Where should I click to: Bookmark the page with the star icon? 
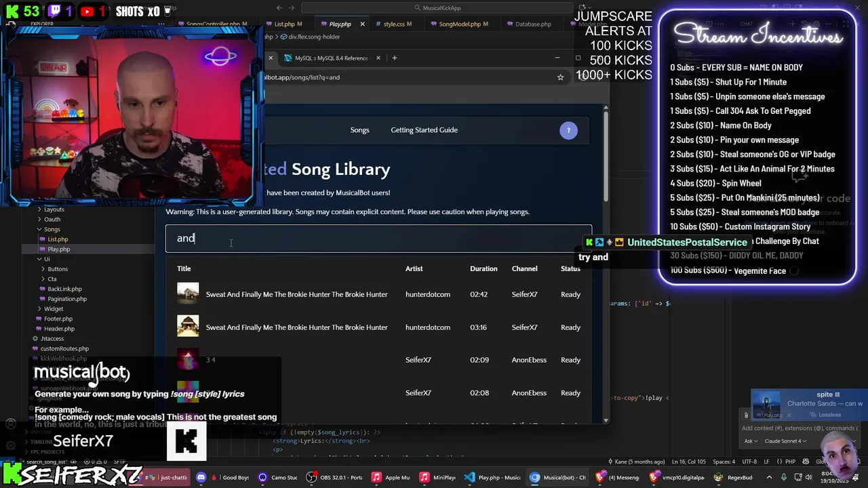click(x=560, y=77)
